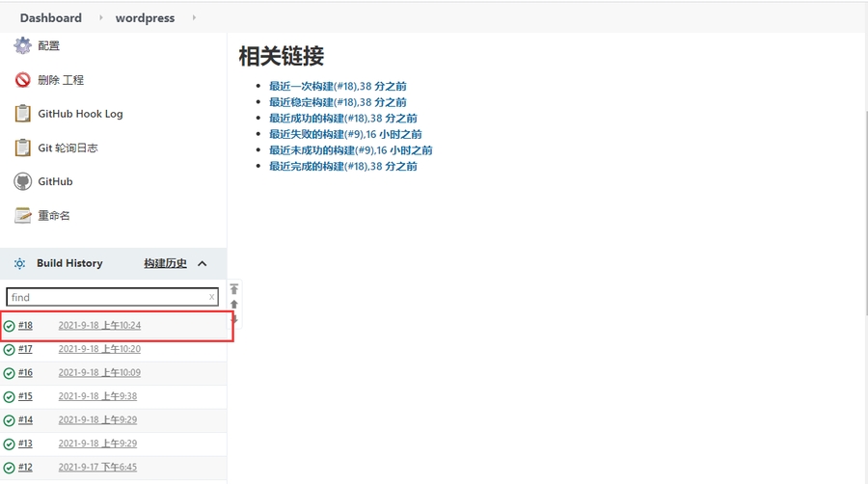Click the green success icon for build #18
The image size is (868, 484).
point(9,326)
